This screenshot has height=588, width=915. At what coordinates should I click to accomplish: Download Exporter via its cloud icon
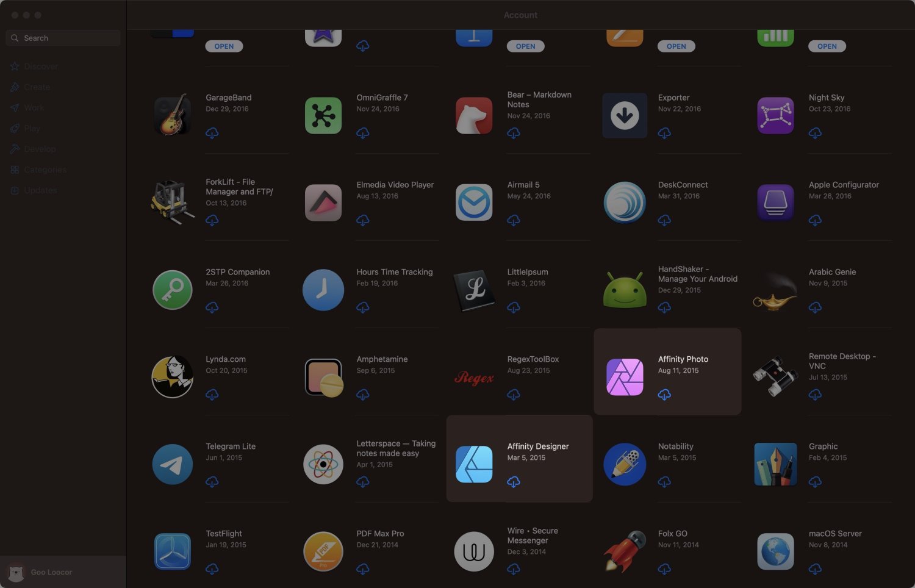664,133
